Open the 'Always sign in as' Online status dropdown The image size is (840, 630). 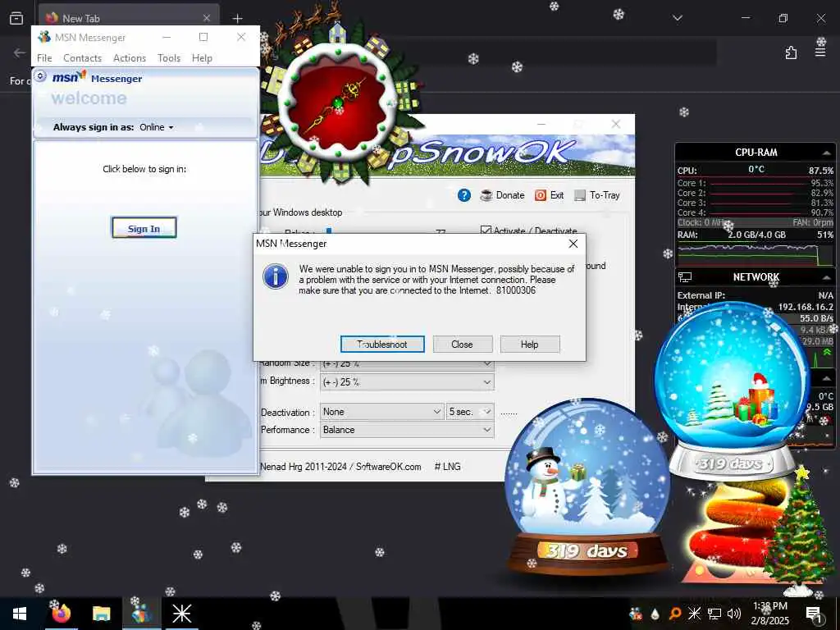point(157,127)
